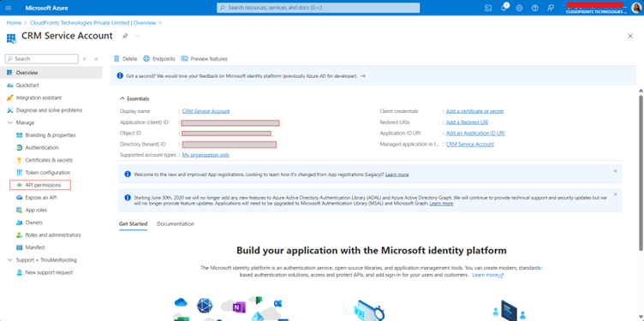Switch to the Documentation tab
The width and height of the screenshot is (644, 321).
(x=176, y=223)
